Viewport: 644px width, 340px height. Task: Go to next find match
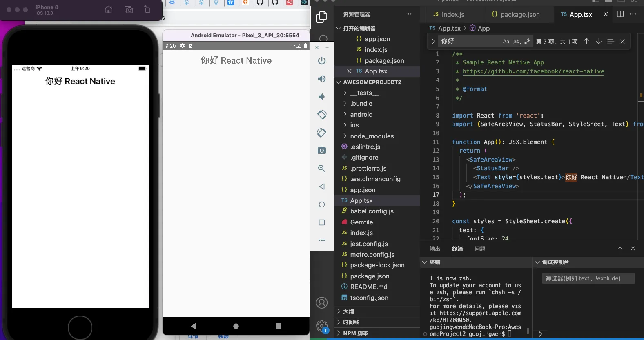pos(599,41)
